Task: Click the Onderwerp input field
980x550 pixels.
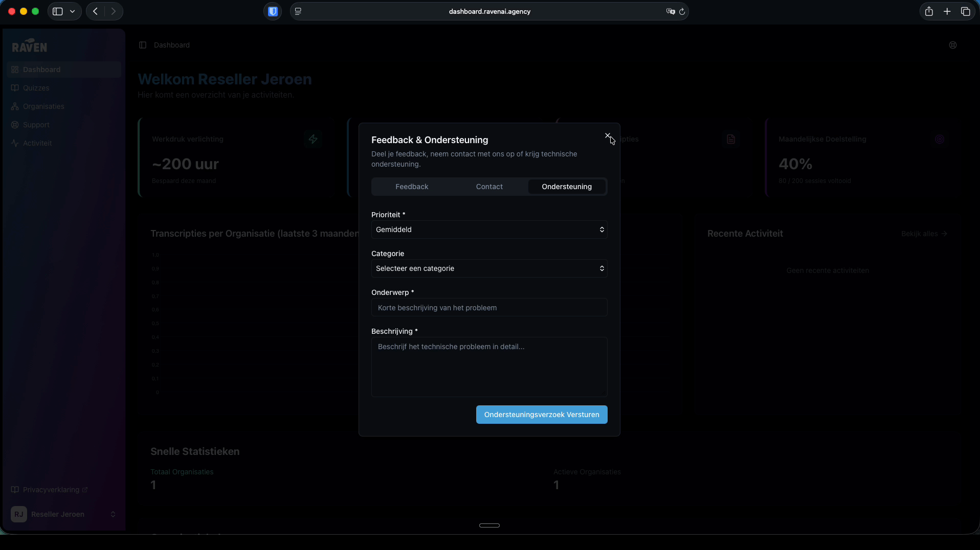Action: 489,308
